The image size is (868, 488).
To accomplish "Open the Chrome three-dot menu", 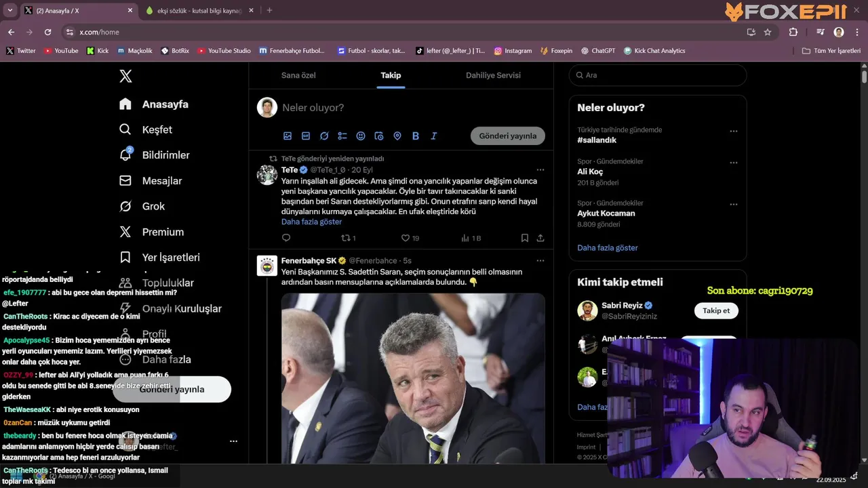I will 856,32.
